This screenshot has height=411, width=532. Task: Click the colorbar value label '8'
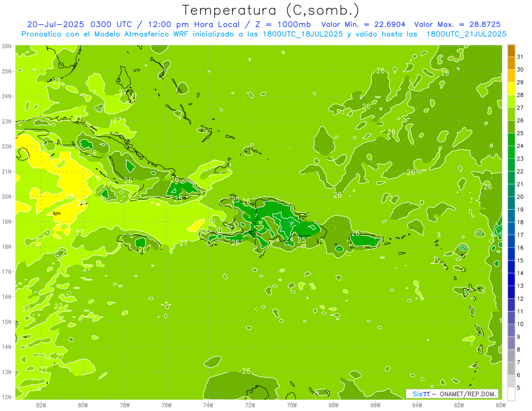click(519, 349)
